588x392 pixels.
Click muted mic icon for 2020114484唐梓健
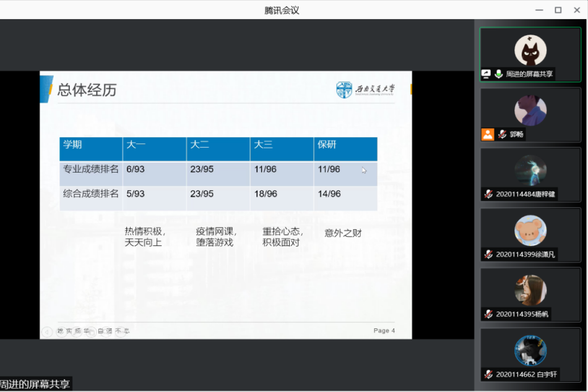pyautogui.click(x=488, y=194)
